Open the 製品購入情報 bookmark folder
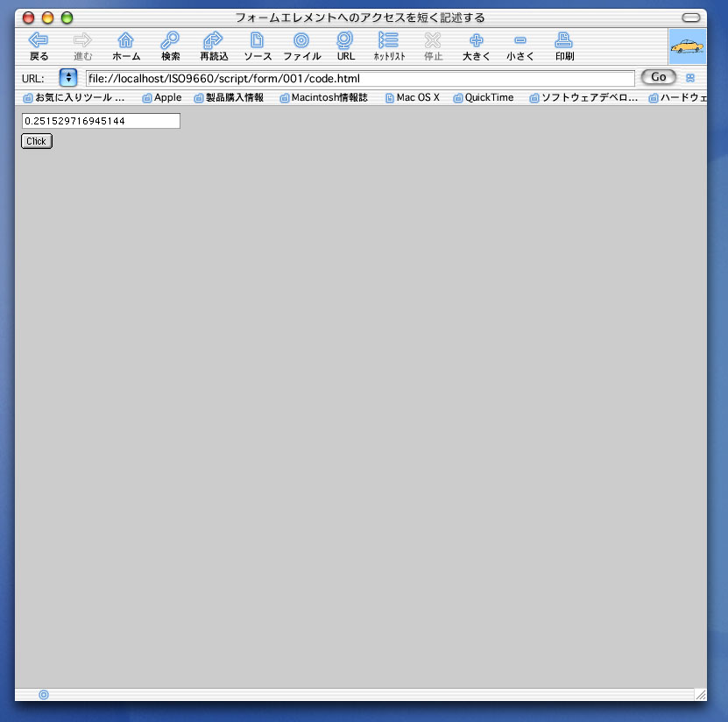 [229, 97]
